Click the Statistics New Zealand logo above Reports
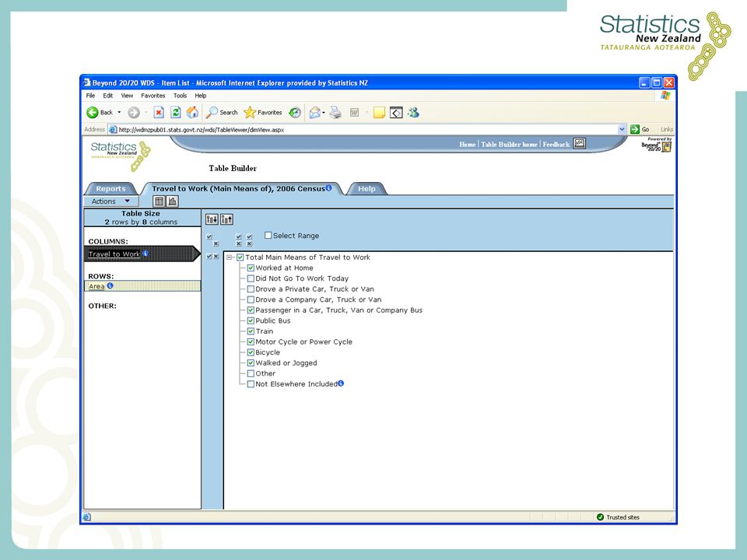The image size is (747, 560). click(121, 156)
